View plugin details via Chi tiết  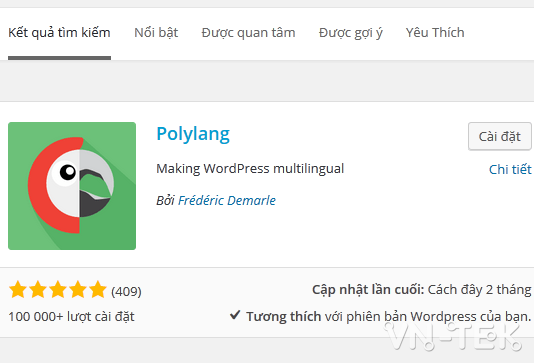(510, 169)
